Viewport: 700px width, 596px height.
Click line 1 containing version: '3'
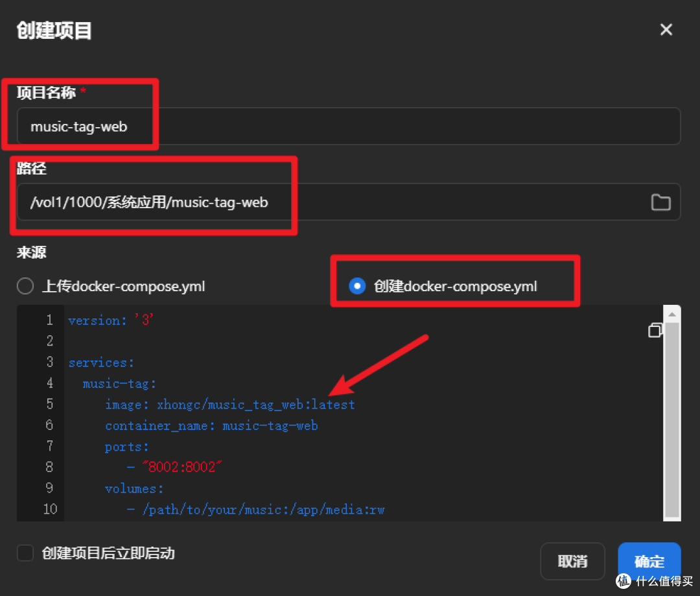tap(110, 320)
